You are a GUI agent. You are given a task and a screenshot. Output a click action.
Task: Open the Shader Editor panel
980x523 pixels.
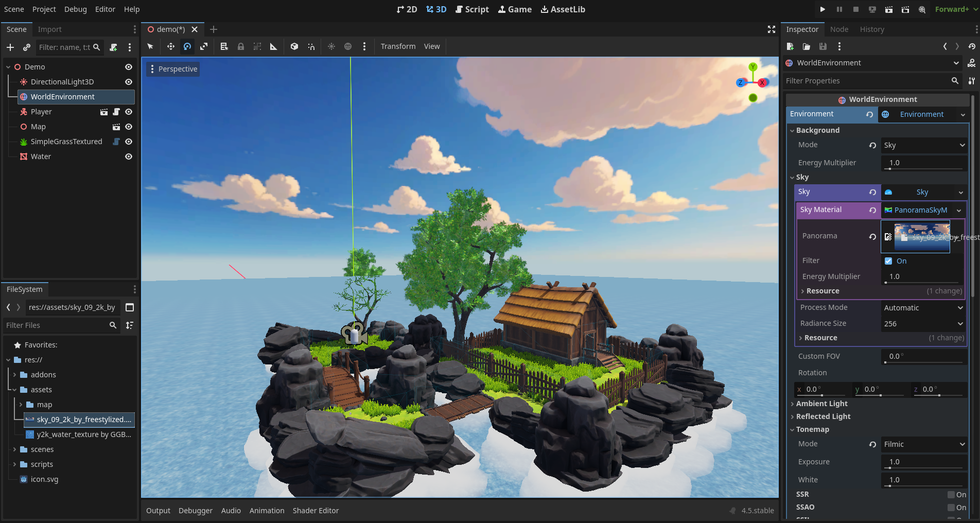point(316,511)
